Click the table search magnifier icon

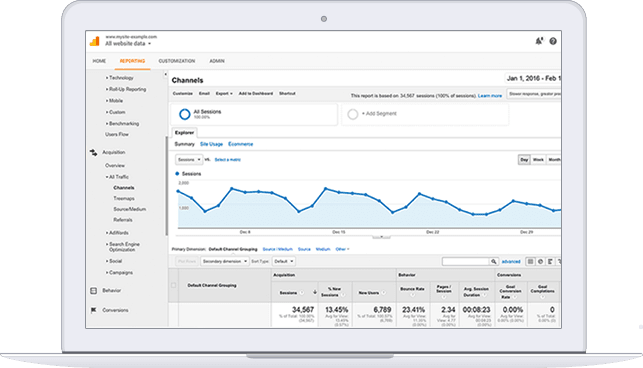tap(494, 261)
